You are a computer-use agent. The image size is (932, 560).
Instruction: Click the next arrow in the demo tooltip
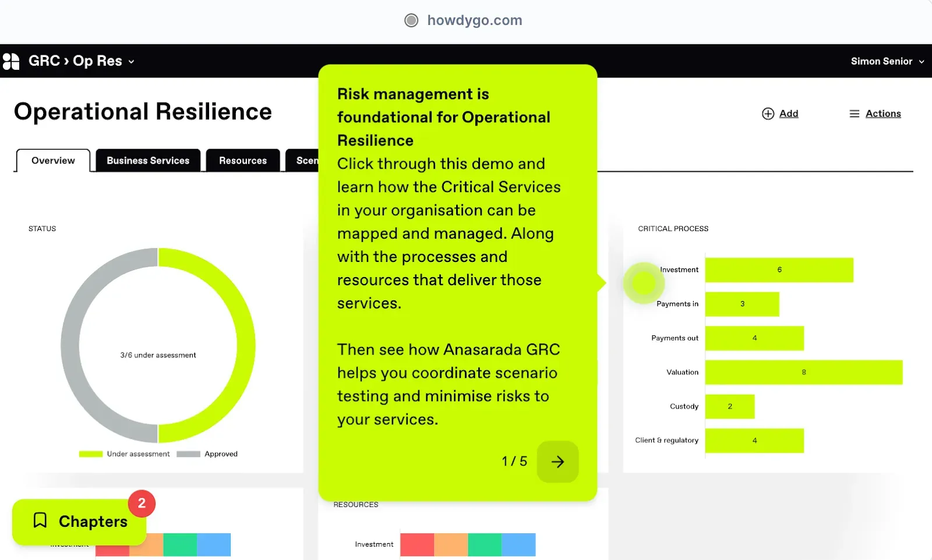[x=557, y=462]
